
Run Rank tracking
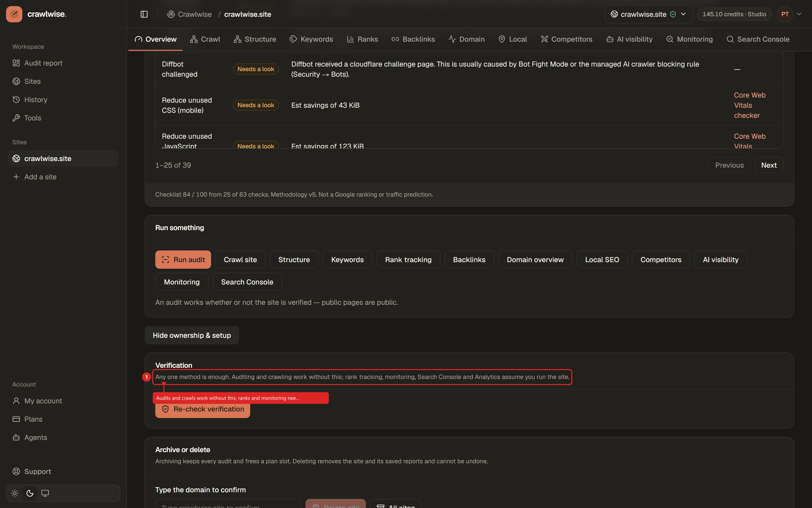click(x=408, y=260)
